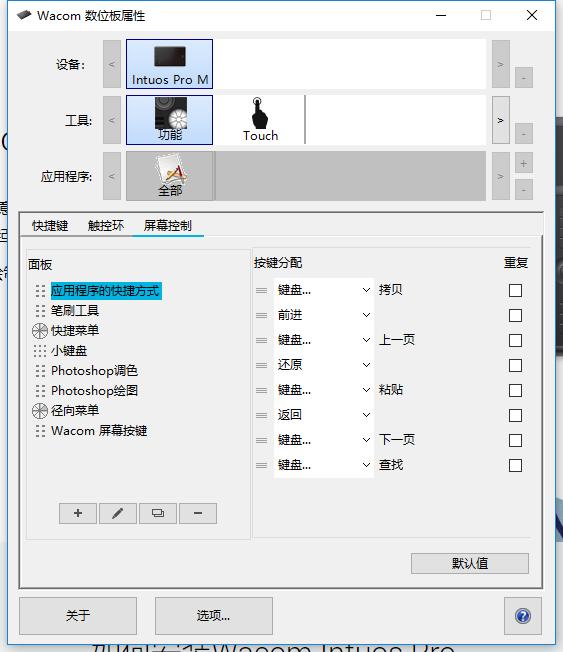Viewport: 563px width, 652px height.
Task: Click the right arrow of the device row
Action: click(501, 64)
